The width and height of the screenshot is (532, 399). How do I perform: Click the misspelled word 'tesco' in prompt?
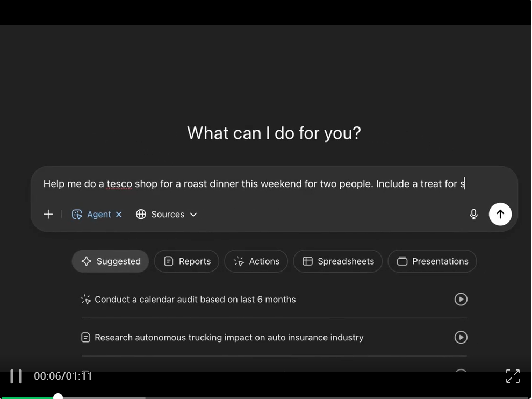point(119,184)
